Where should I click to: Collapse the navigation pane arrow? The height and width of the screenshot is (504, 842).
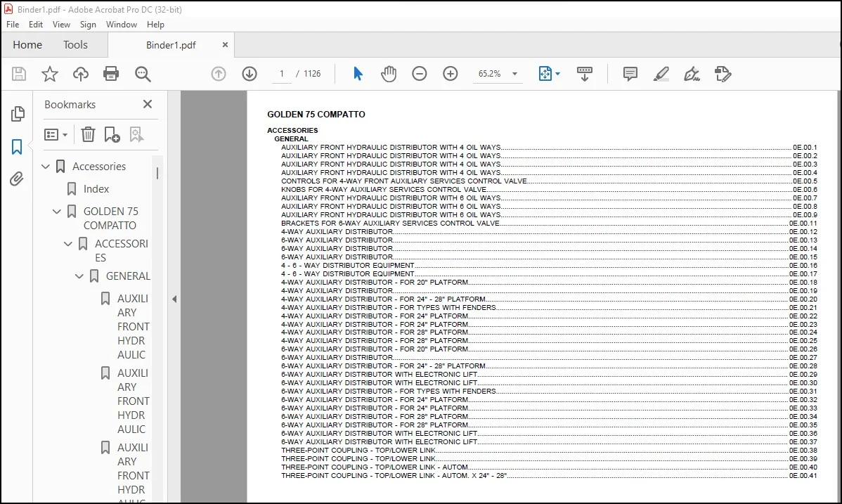pyautogui.click(x=174, y=299)
